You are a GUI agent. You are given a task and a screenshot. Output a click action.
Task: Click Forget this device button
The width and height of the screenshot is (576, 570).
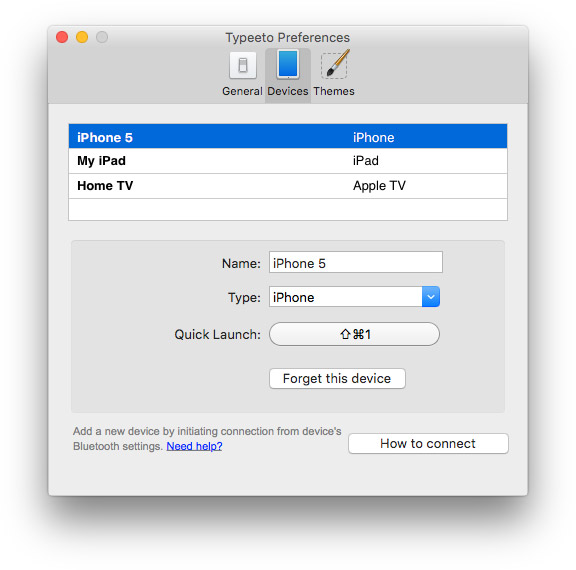coord(337,378)
